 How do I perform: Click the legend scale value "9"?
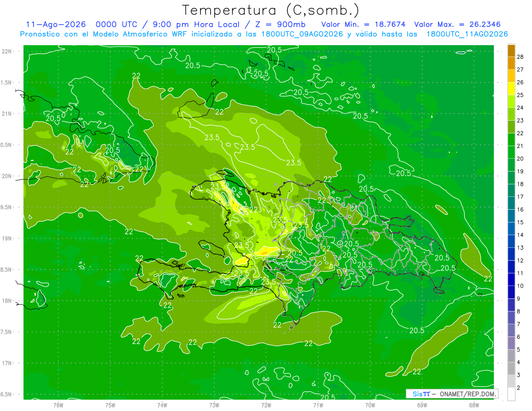coord(519,299)
